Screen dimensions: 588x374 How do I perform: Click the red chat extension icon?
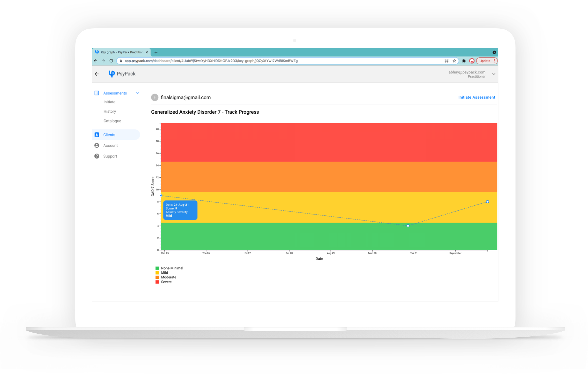[x=472, y=61]
